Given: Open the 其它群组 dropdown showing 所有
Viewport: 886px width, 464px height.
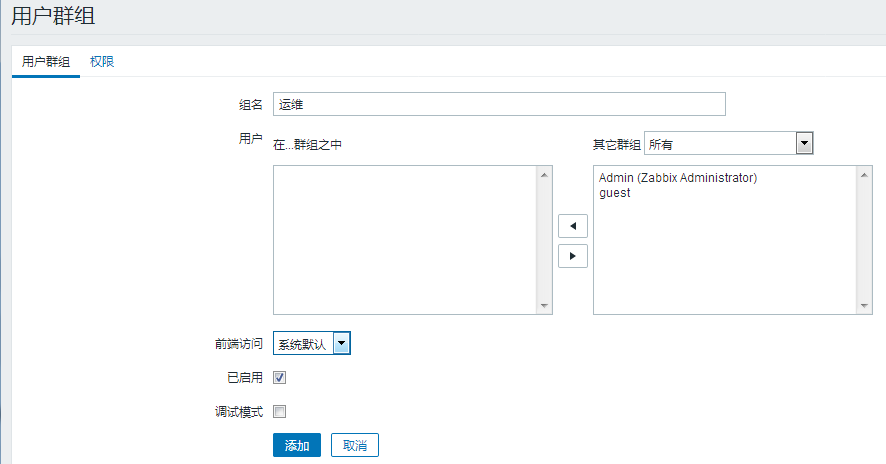Looking at the screenshot, I should (x=728, y=145).
